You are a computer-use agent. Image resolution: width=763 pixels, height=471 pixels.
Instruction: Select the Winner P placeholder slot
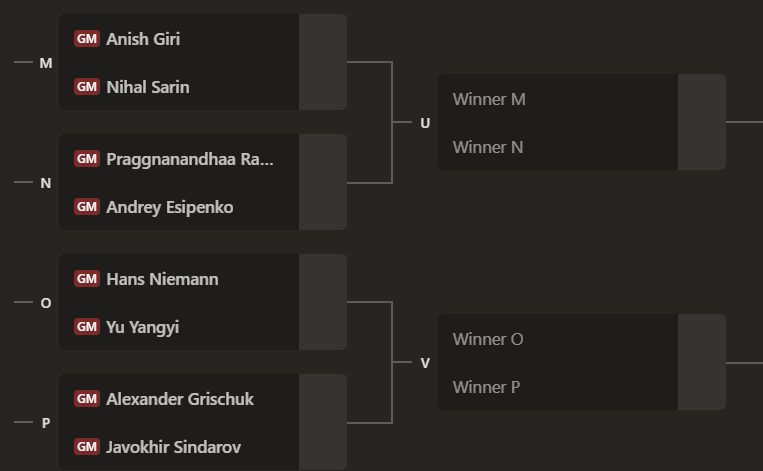(x=486, y=387)
